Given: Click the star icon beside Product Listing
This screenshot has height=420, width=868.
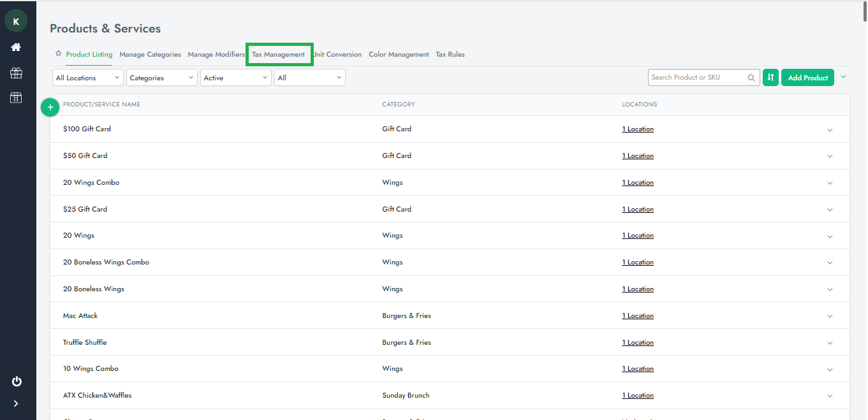Looking at the screenshot, I should 58,54.
